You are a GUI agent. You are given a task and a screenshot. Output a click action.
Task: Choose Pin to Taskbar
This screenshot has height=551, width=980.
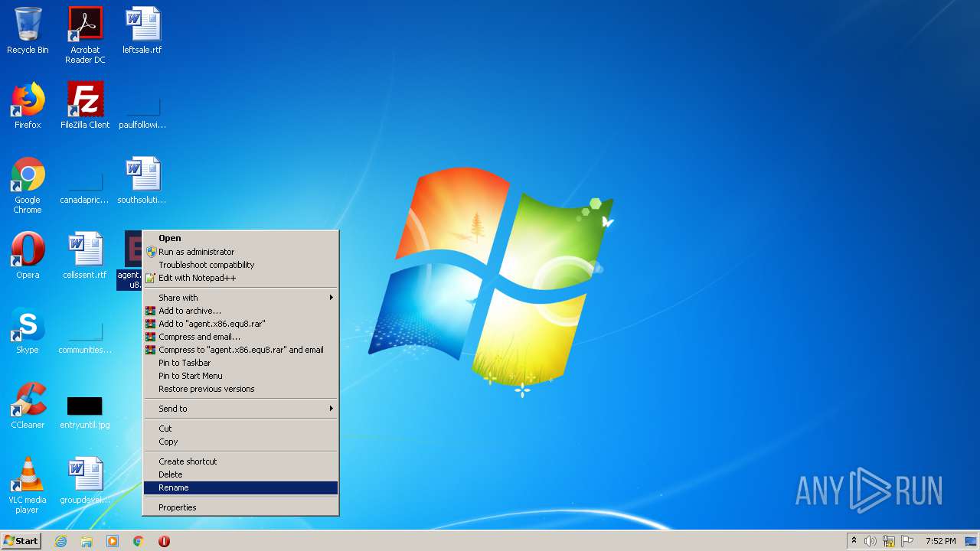240,363
